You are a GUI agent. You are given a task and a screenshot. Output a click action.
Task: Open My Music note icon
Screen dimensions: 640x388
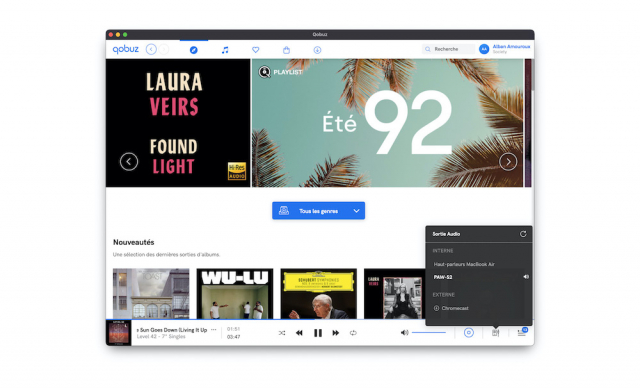[x=225, y=50]
